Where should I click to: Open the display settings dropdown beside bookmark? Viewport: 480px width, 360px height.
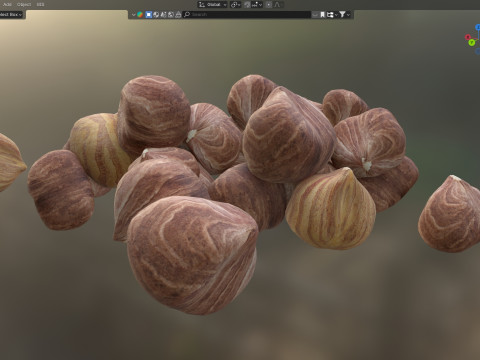[332, 15]
